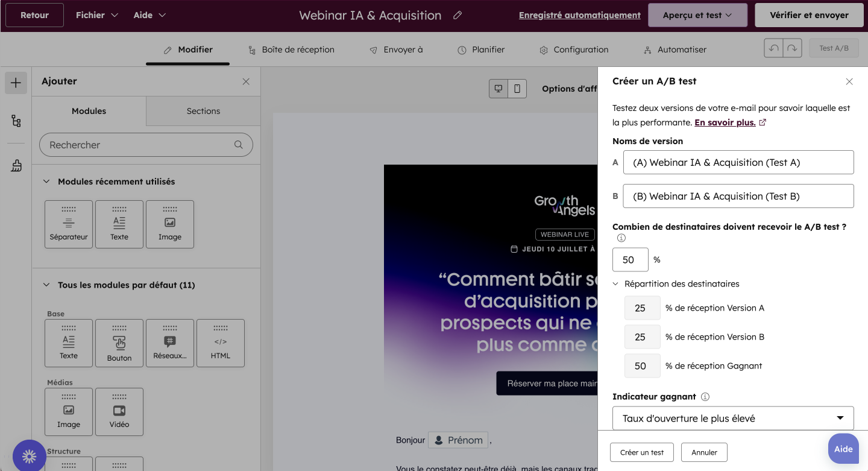
Task: Switch to desktop preview mode
Action: point(498,88)
